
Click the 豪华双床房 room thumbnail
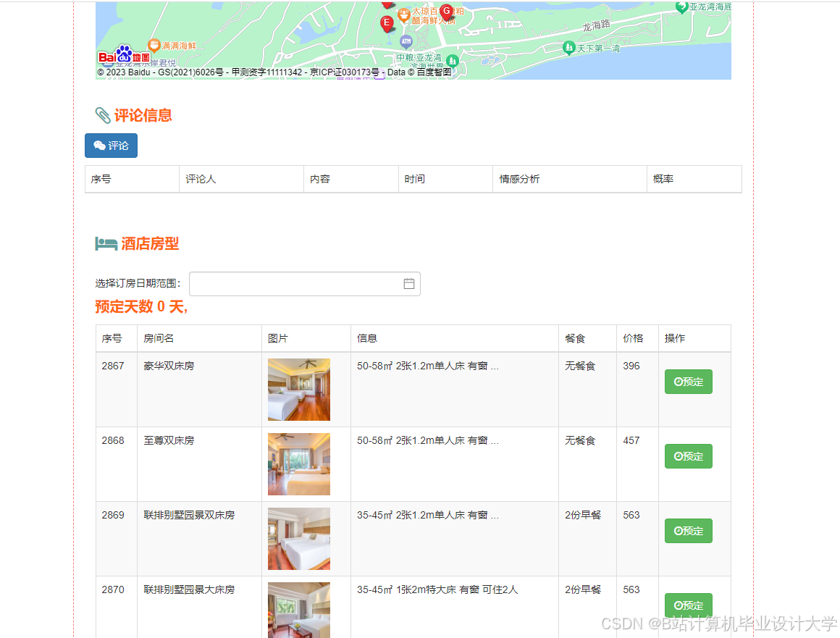[298, 390]
